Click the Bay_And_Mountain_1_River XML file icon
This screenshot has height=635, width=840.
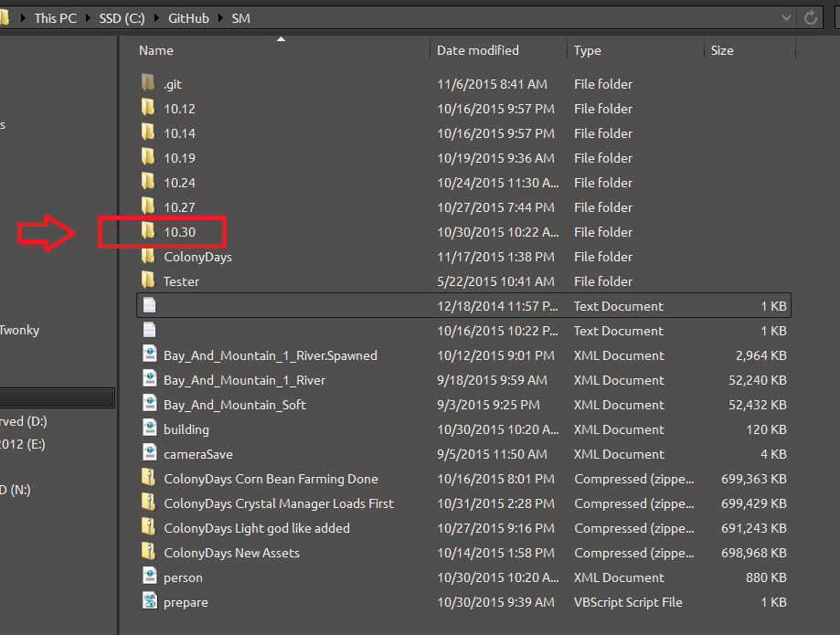pos(150,378)
